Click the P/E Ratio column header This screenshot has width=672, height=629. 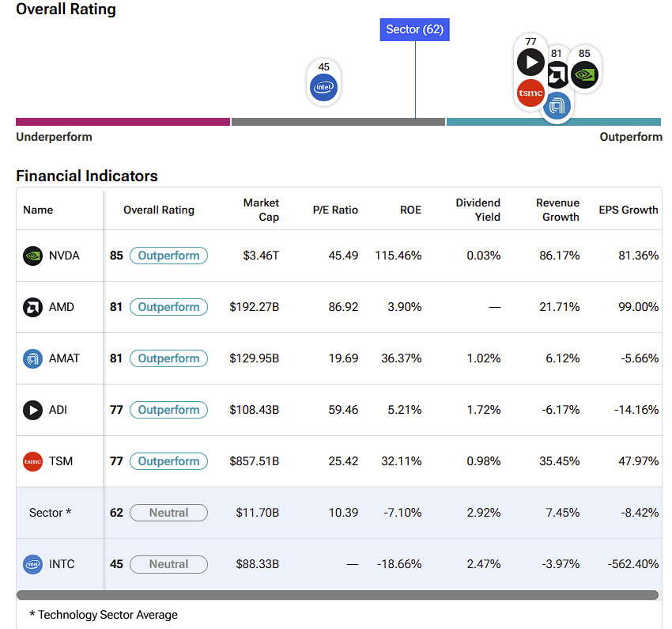pyautogui.click(x=335, y=210)
